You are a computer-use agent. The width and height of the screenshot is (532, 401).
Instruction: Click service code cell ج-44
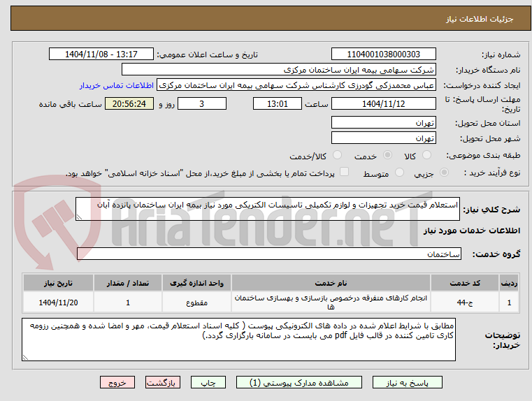click(465, 302)
